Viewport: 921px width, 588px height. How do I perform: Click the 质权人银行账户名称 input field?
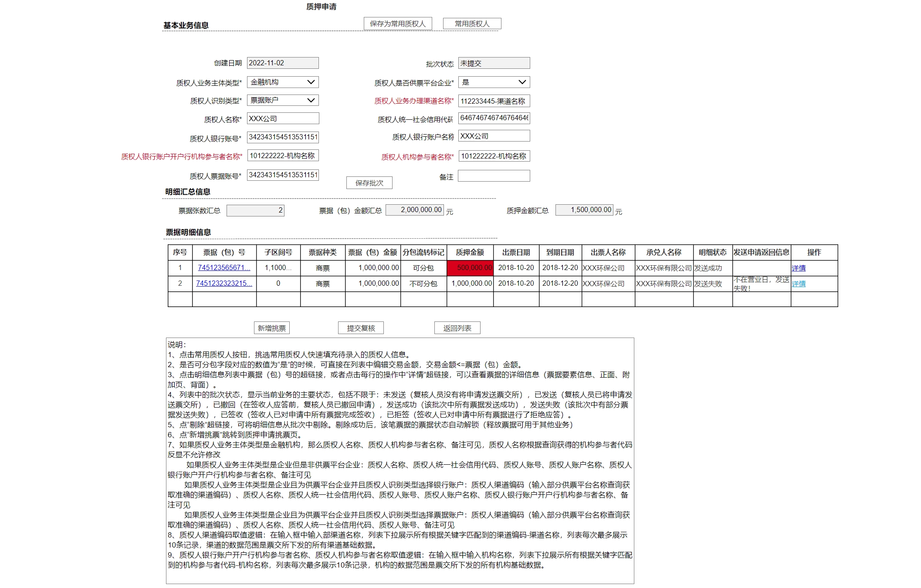tap(494, 136)
